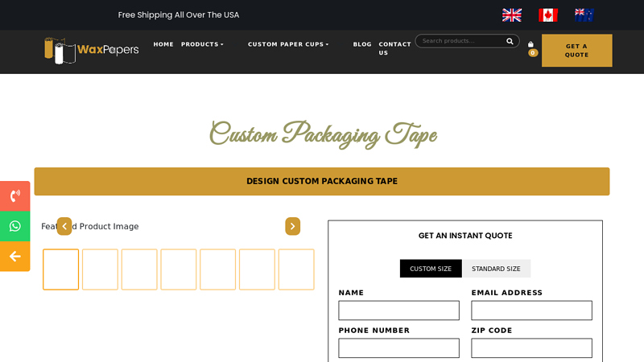Open the Home menu item

click(163, 44)
